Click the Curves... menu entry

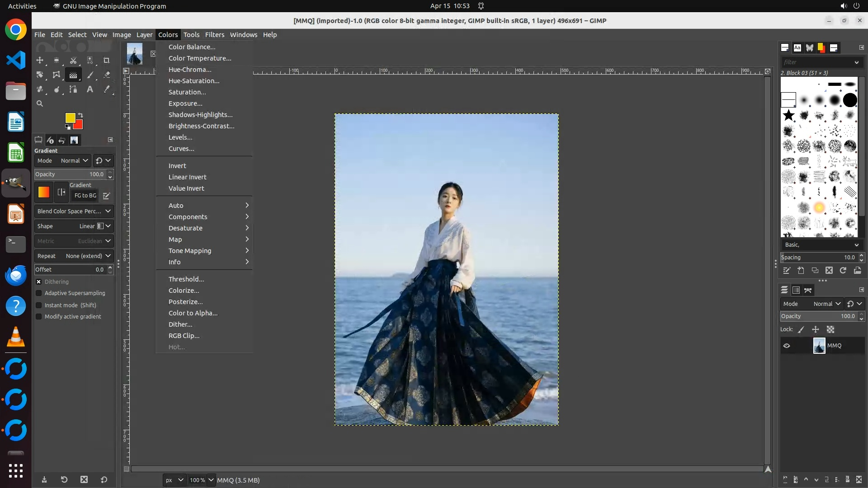coord(181,149)
